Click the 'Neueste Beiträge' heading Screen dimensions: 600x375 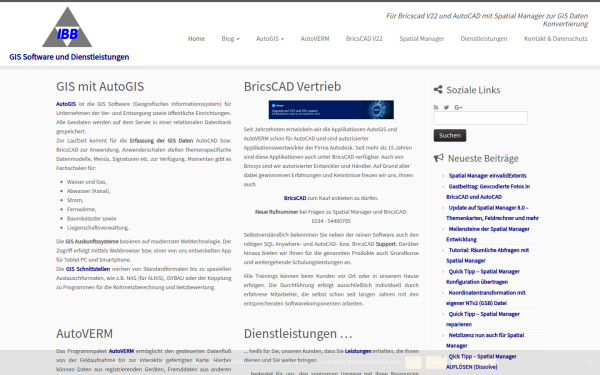coord(483,158)
